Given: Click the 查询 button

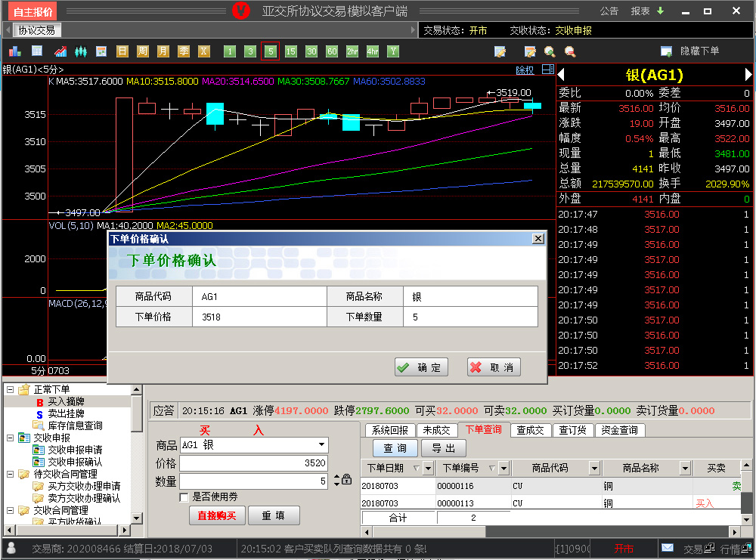Looking at the screenshot, I should tap(395, 448).
